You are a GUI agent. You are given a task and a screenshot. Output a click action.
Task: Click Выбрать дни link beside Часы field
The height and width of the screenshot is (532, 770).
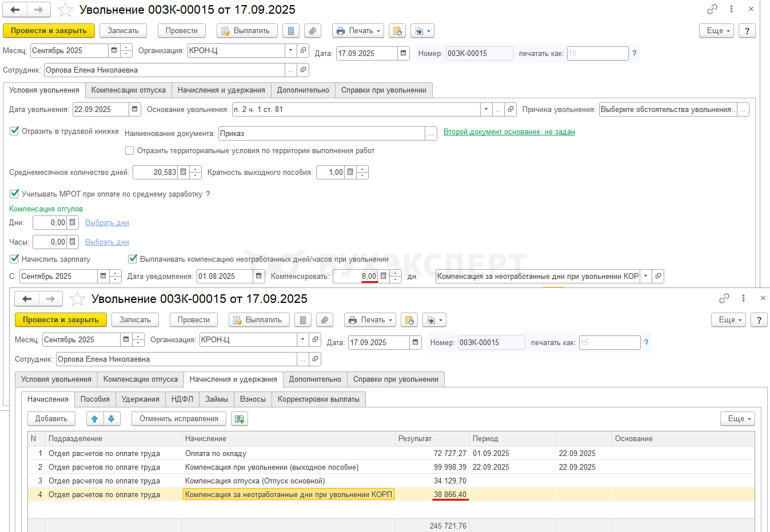coord(107,242)
